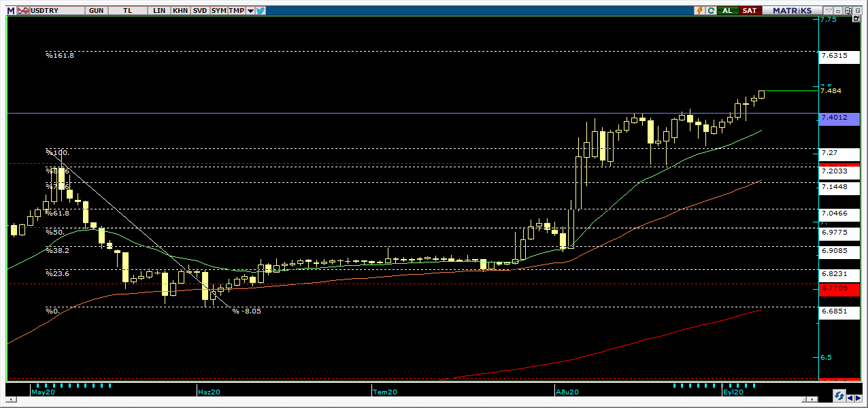This screenshot has width=868, height=408.
Task: Click the %50. Fibonacci level label
Action: [x=54, y=232]
